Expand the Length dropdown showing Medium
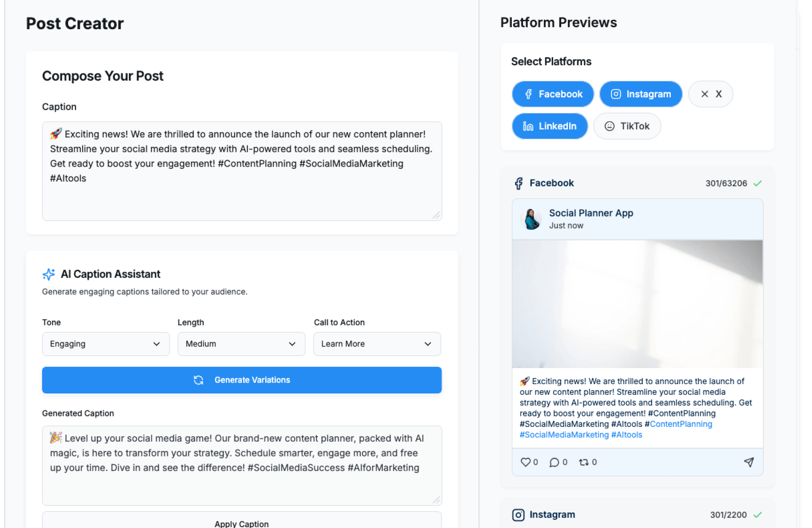This screenshot has width=812, height=528. tap(241, 344)
